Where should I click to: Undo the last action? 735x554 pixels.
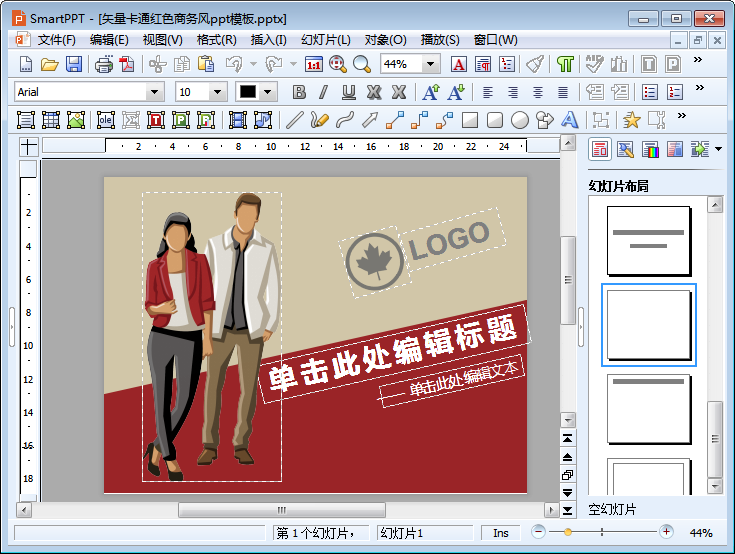click(234, 64)
